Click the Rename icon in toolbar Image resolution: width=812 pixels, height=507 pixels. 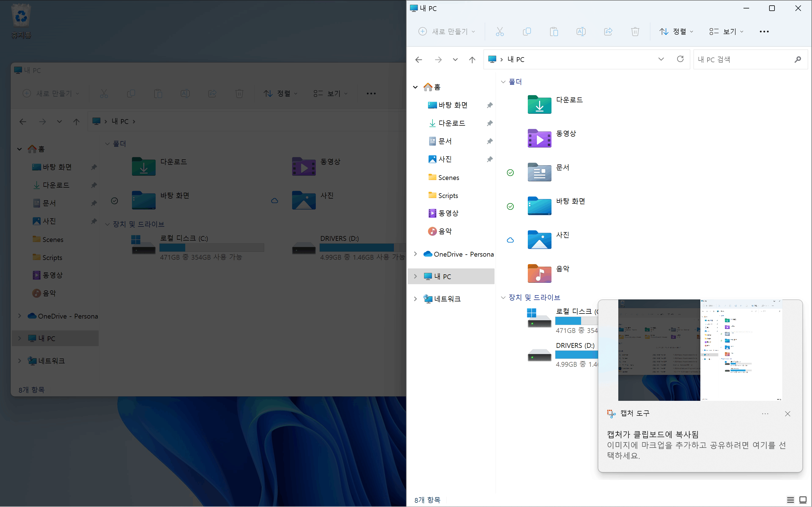581,32
